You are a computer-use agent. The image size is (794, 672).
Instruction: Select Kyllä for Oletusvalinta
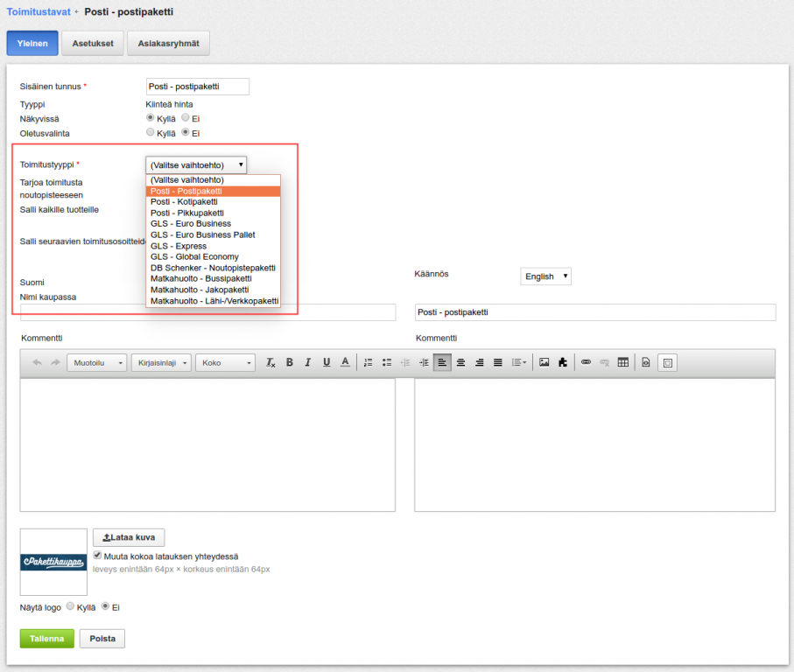150,132
